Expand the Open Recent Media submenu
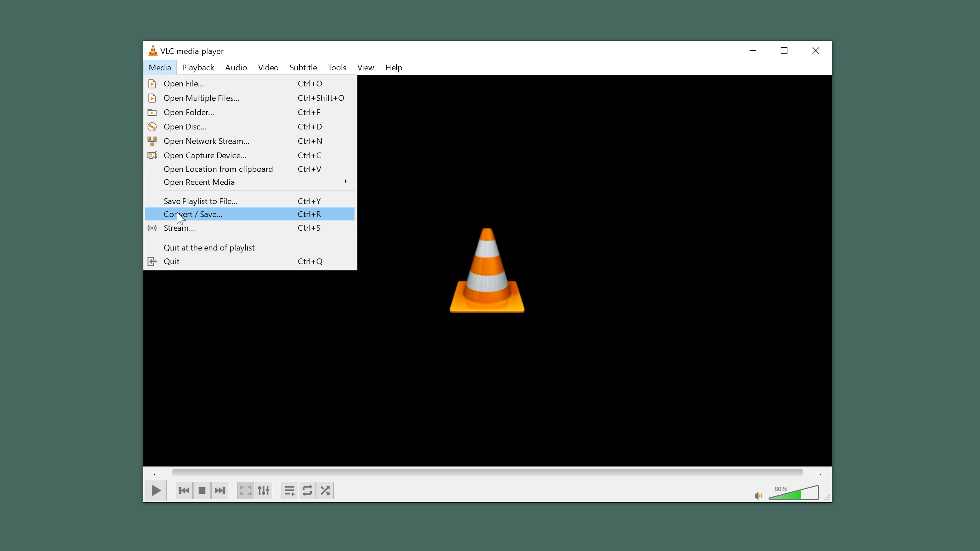This screenshot has width=980, height=551. tap(250, 182)
